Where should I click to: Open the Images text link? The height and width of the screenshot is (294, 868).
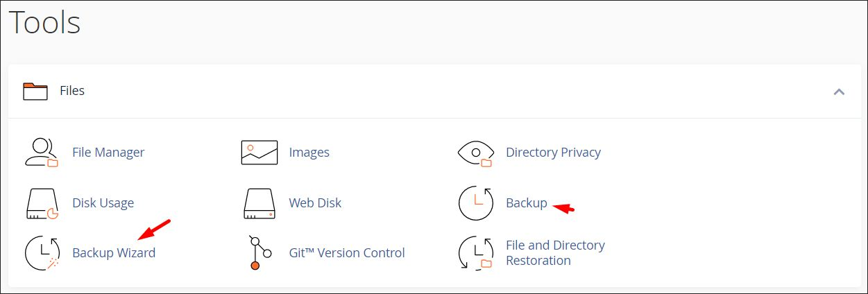[309, 153]
